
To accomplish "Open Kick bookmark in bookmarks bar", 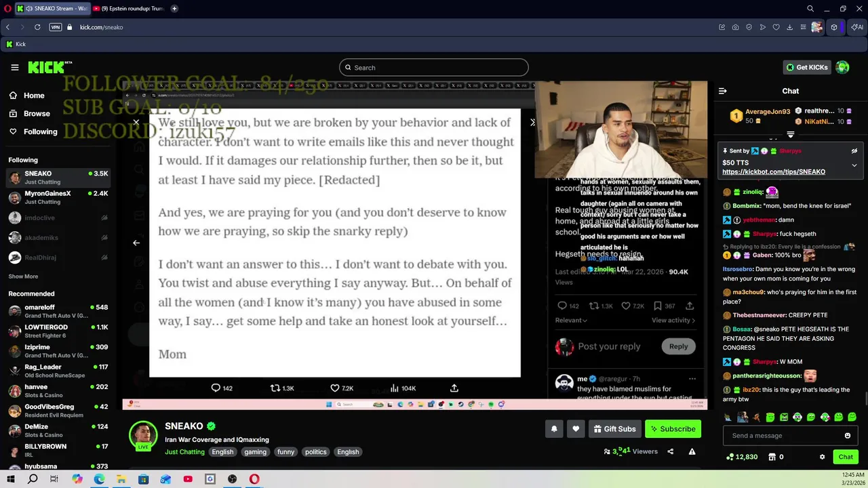I will tap(16, 44).
